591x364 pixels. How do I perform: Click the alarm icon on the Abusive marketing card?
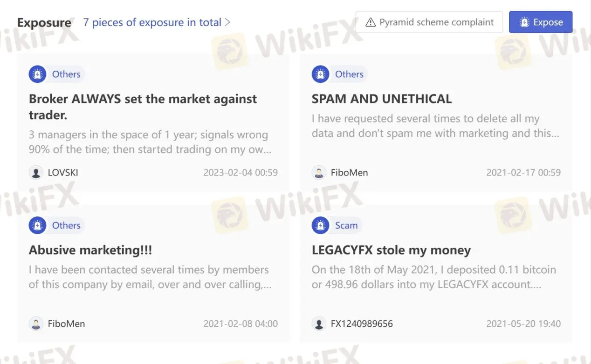click(x=37, y=225)
